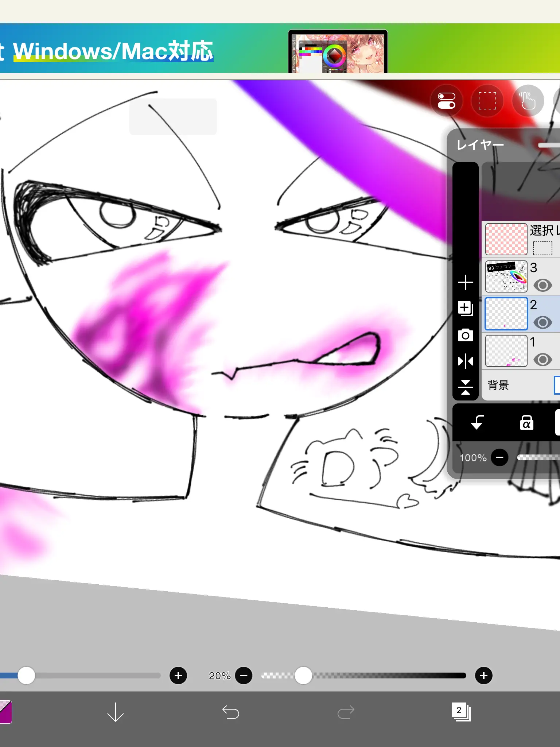Hide layer 3 with eye icon
Image resolution: width=560 pixels, height=747 pixels.
coord(542,285)
